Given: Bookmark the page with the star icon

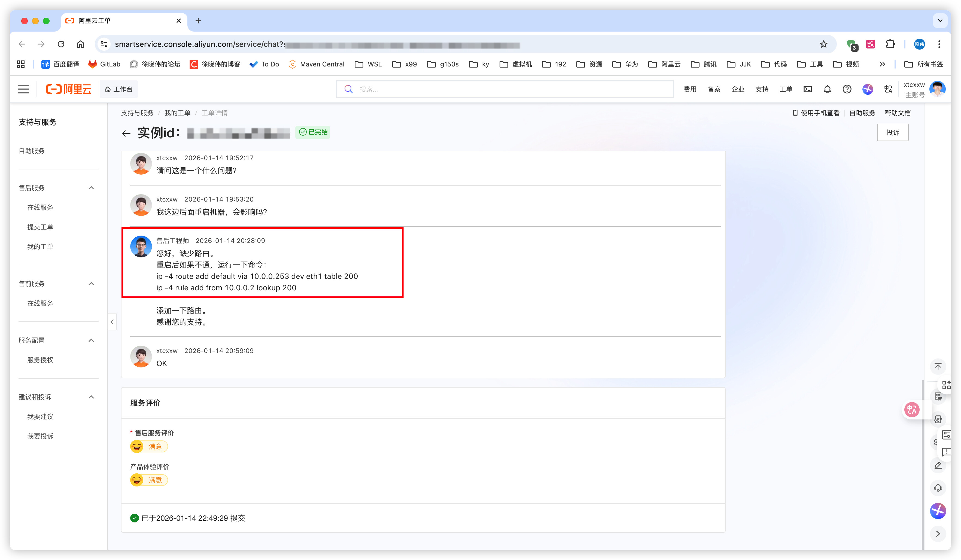Looking at the screenshot, I should pyautogui.click(x=823, y=44).
